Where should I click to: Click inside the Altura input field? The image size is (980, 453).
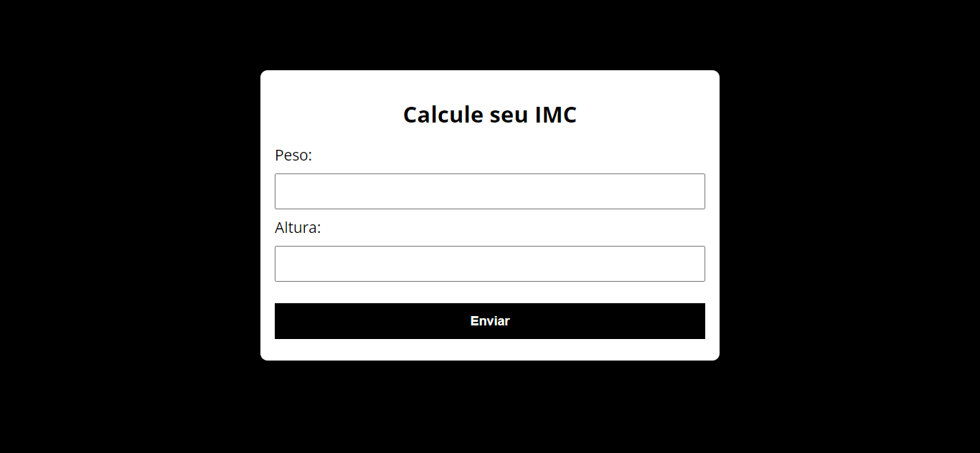coord(490,264)
